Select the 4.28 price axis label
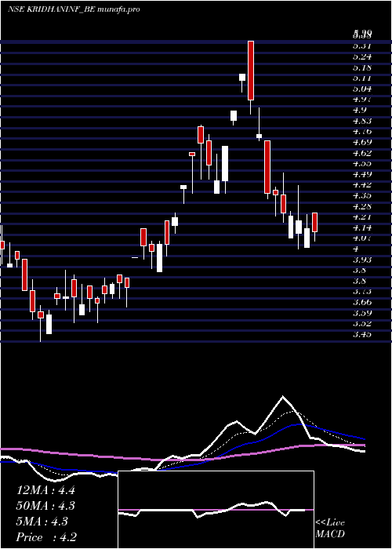 coord(362,206)
